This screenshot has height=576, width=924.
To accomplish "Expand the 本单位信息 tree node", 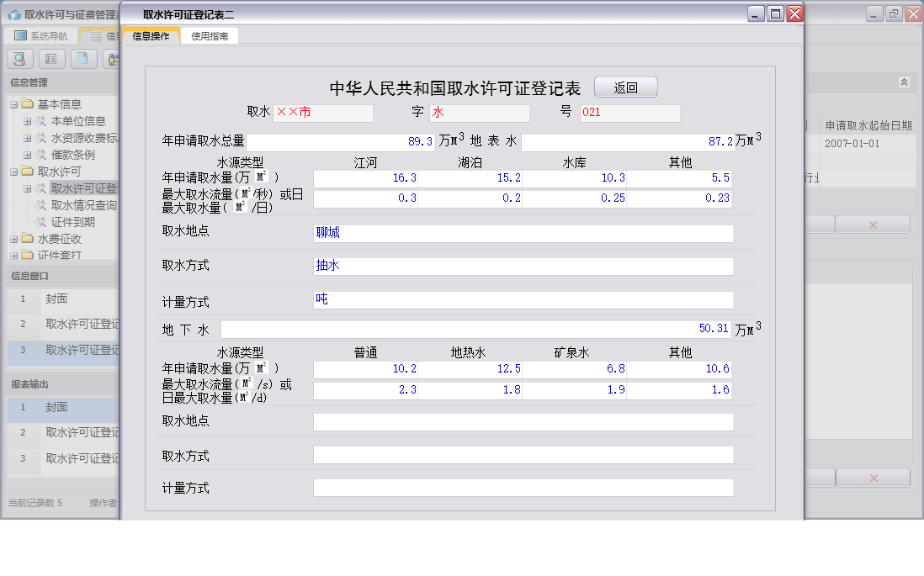I will pyautogui.click(x=25, y=120).
